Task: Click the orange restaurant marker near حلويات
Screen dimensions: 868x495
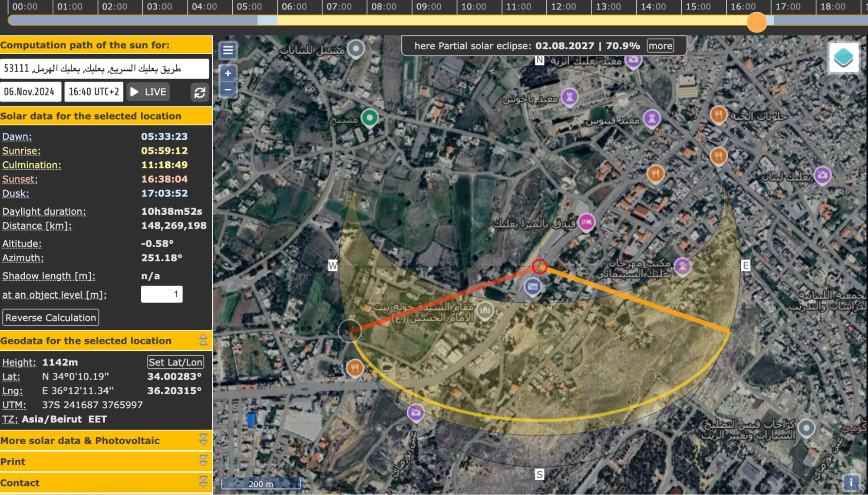Action: (718, 115)
